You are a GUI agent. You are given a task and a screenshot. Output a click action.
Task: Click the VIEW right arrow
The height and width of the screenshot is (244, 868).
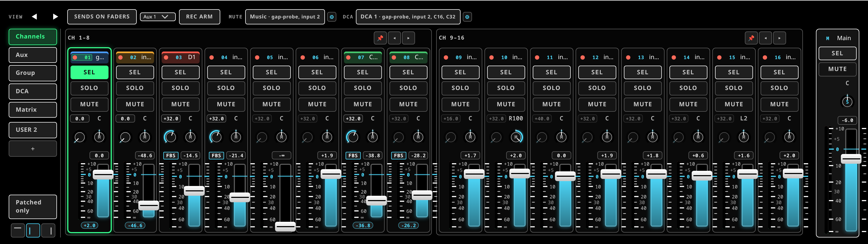[x=55, y=17]
